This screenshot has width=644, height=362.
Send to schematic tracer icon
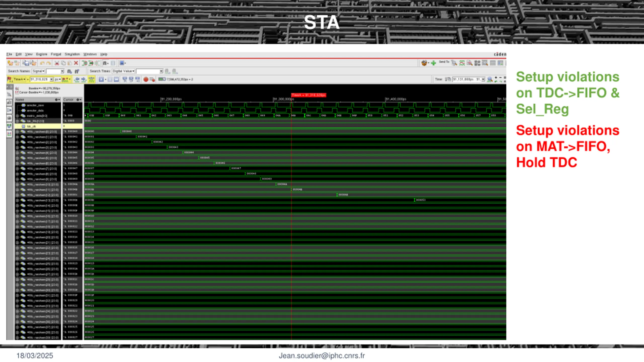477,63
